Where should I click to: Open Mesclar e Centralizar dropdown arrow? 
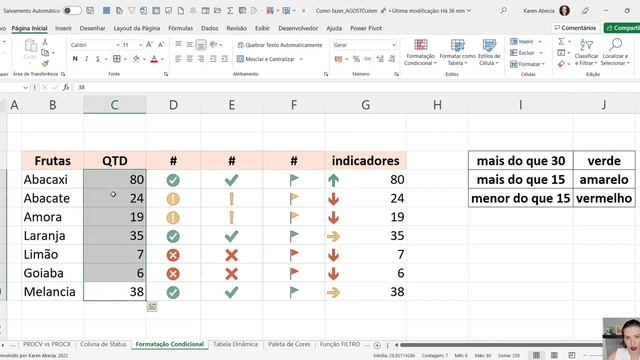click(301, 59)
